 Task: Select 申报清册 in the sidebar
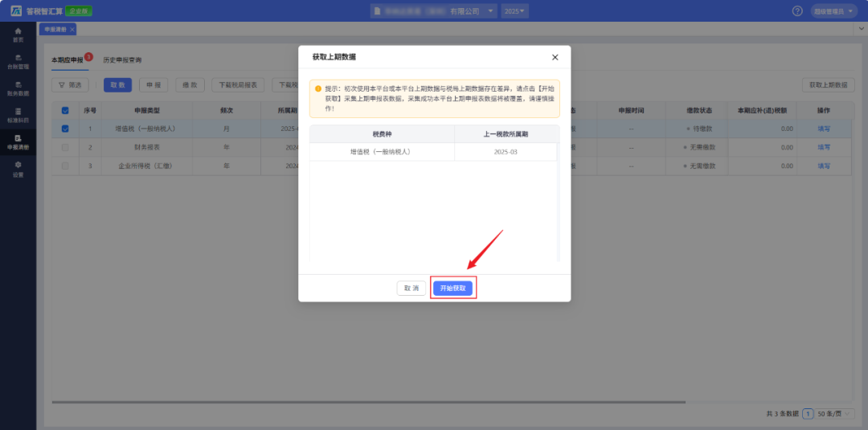coord(18,142)
